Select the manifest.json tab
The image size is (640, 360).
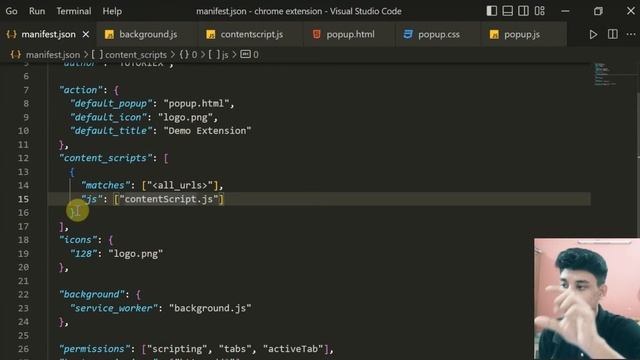[48, 34]
